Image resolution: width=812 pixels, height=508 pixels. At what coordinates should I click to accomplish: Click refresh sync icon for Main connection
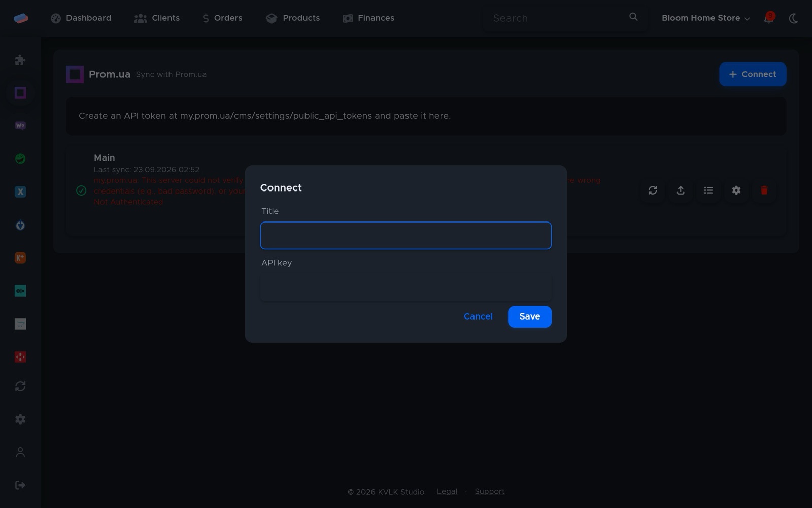click(x=653, y=190)
